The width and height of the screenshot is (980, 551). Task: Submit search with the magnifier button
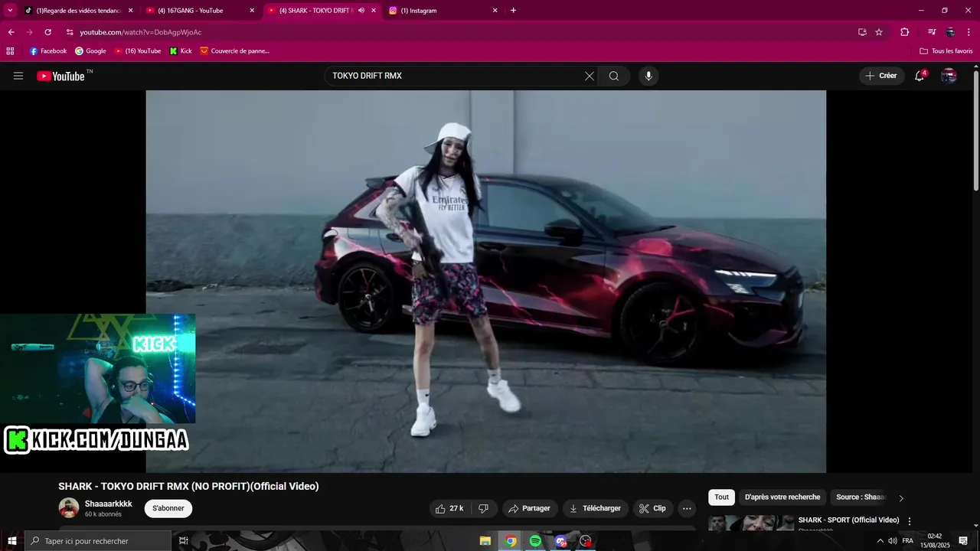point(614,76)
